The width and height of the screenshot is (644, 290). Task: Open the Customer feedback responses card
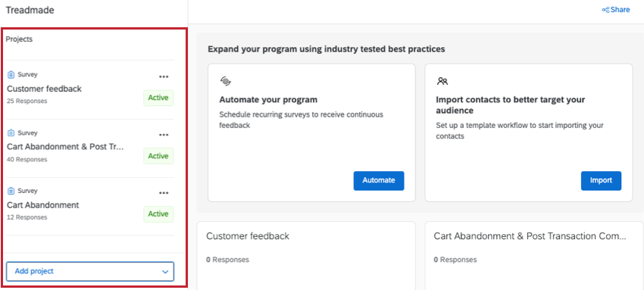point(306,255)
